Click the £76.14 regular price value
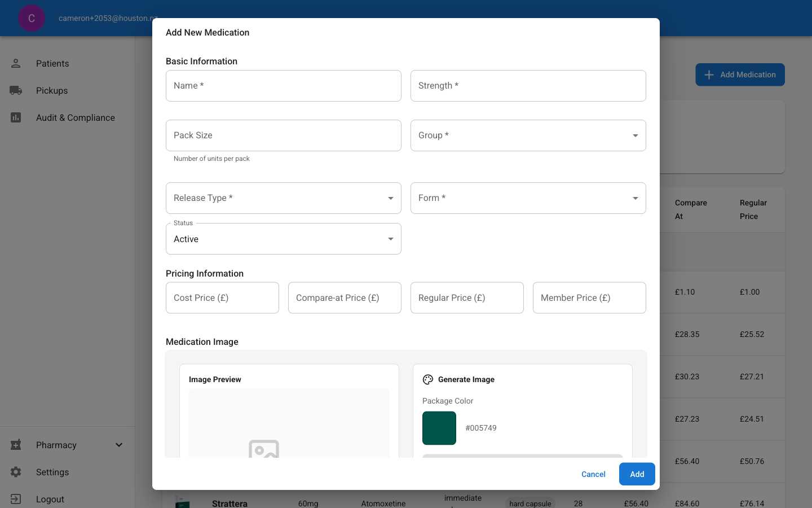 (752, 503)
